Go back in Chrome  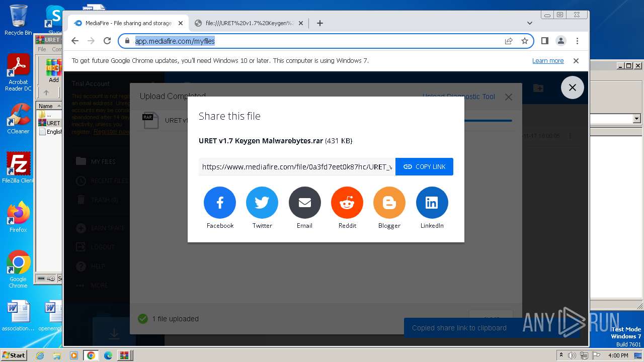tap(75, 41)
